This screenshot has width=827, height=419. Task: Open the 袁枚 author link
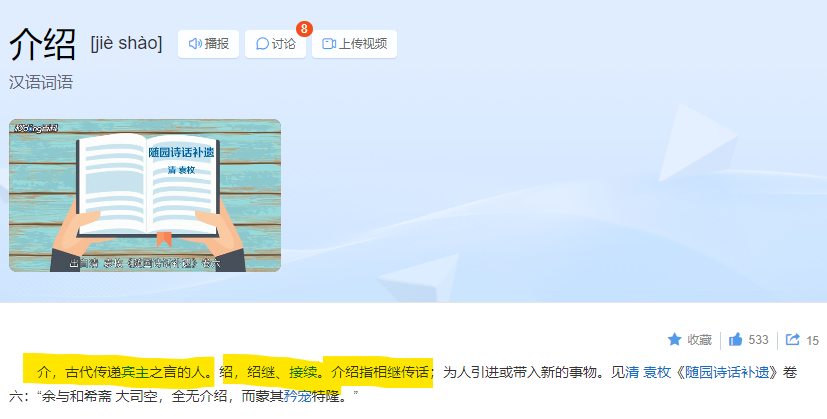coord(657,373)
